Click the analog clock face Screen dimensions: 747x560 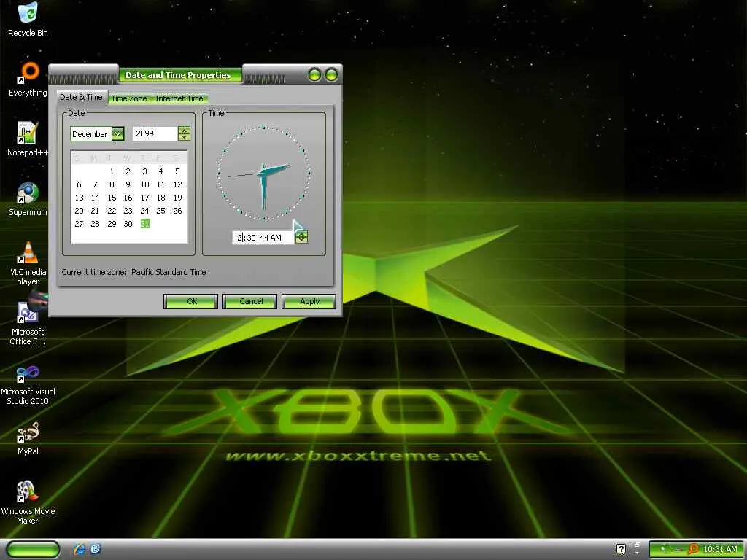(x=263, y=174)
